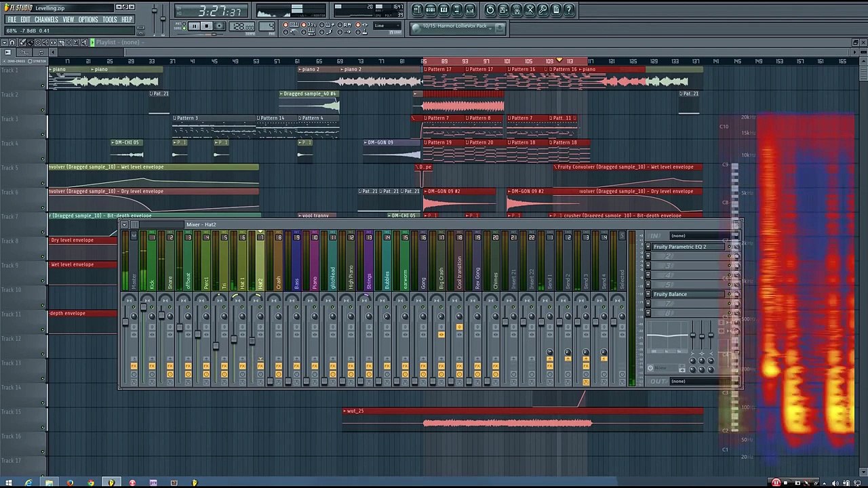Mute the Kick mixer track LED
This screenshot has height=488, width=868.
[152, 307]
